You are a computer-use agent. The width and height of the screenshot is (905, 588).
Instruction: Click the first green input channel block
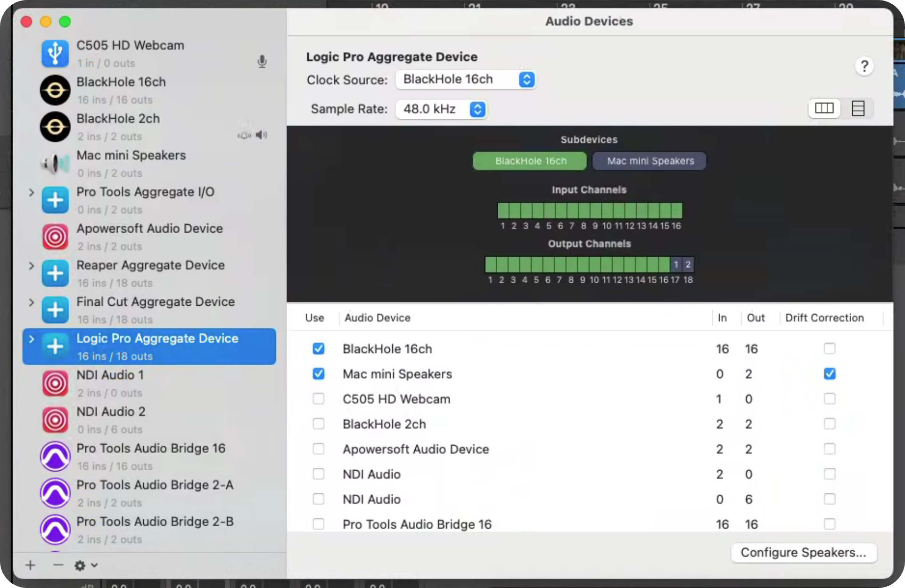tap(503, 210)
